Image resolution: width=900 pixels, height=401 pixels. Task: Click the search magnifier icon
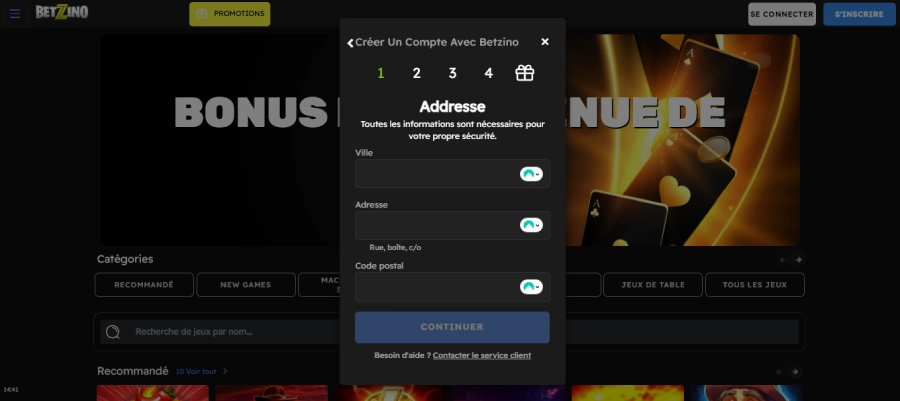[113, 332]
